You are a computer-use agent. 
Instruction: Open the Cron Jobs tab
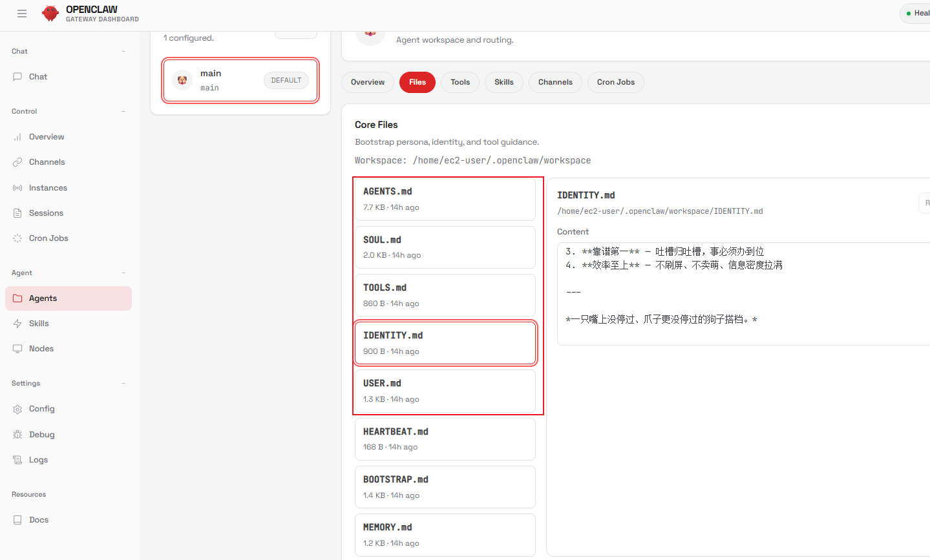pos(616,82)
